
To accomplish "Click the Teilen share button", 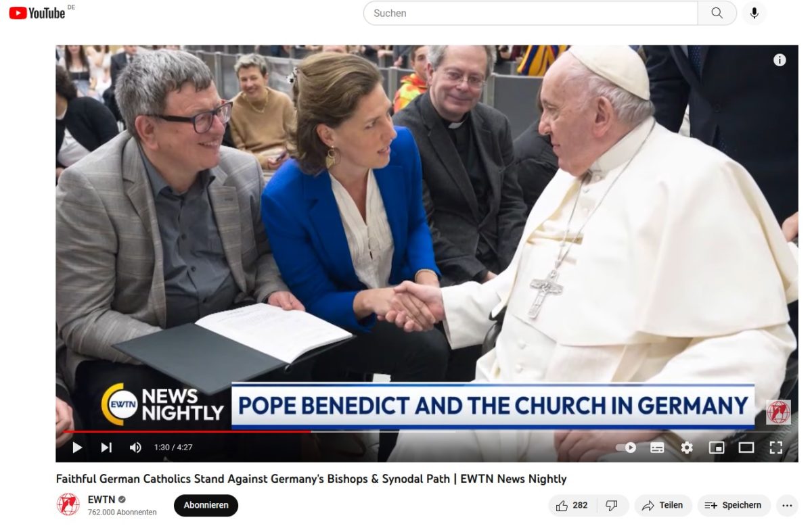I will [x=663, y=505].
